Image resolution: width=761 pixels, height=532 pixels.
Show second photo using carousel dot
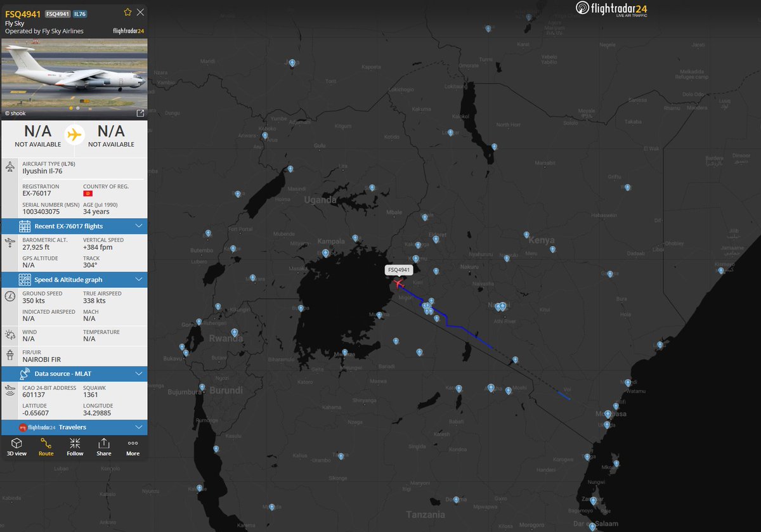(x=77, y=108)
